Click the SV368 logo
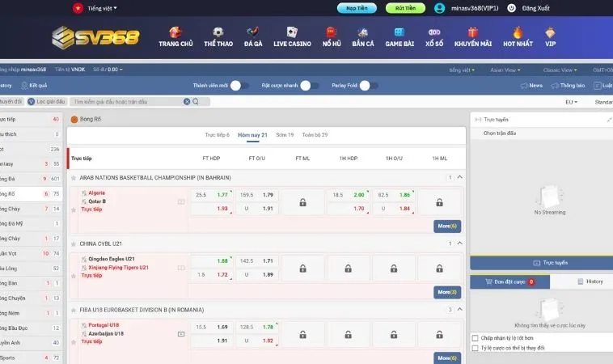The width and height of the screenshot is (613, 364). [x=95, y=37]
